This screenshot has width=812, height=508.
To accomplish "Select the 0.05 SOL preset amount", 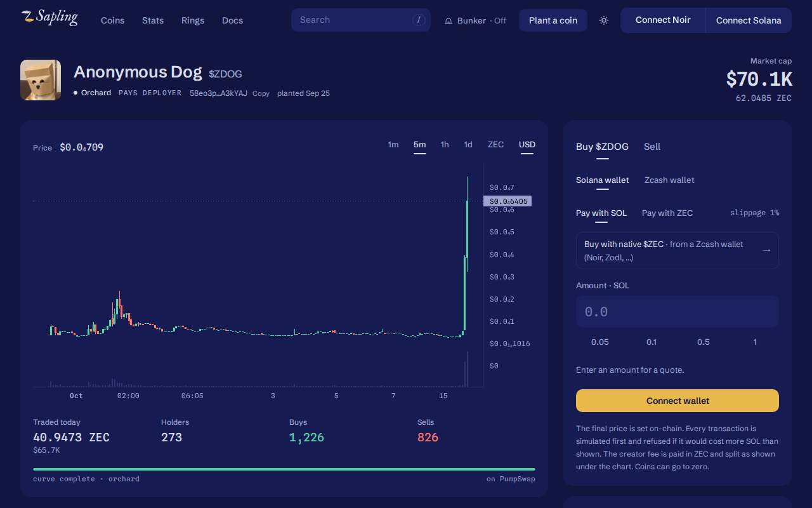I will click(x=600, y=342).
